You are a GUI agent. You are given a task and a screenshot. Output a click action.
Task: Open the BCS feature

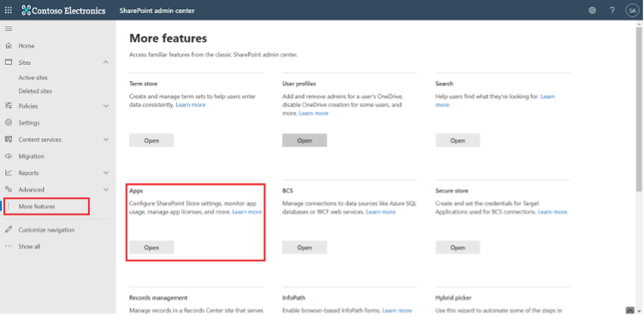click(304, 248)
